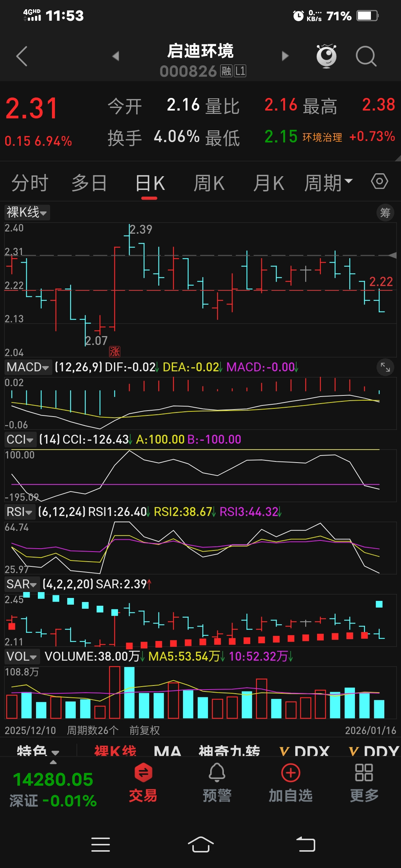Tap the 2.39 high marker on chart

point(141,229)
